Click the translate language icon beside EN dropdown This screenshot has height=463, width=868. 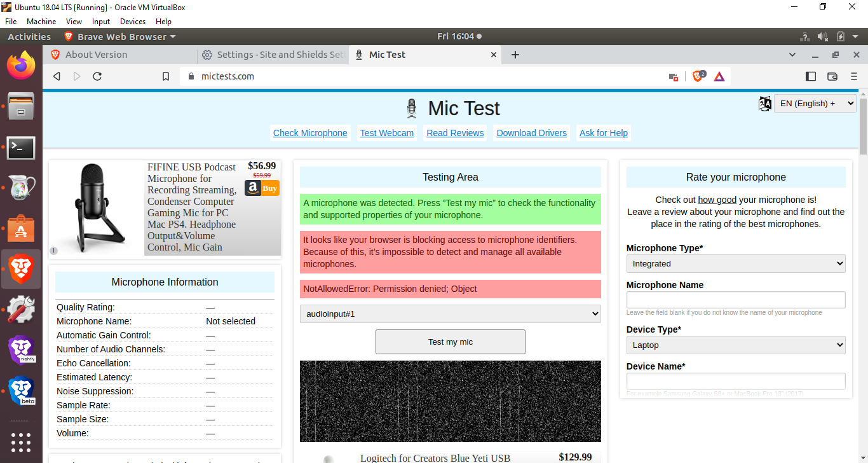[765, 104]
